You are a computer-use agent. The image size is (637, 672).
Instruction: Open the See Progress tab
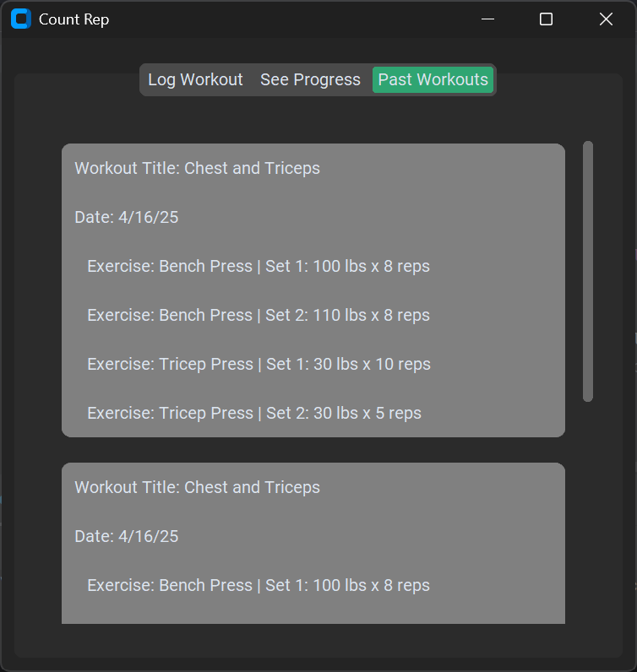310,80
